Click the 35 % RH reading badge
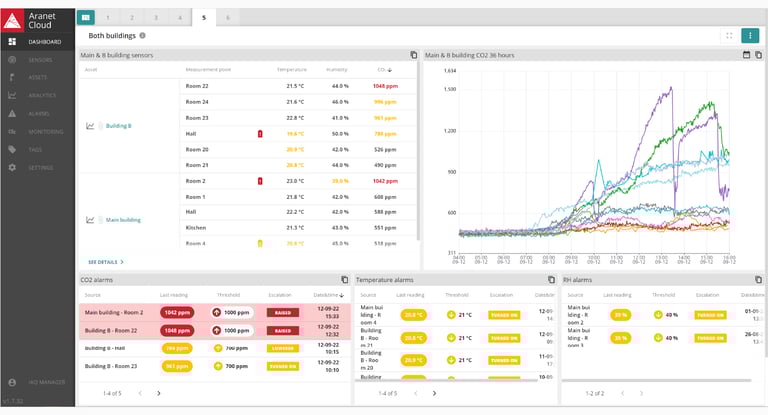Viewport: 768px width, 415px height. click(621, 338)
